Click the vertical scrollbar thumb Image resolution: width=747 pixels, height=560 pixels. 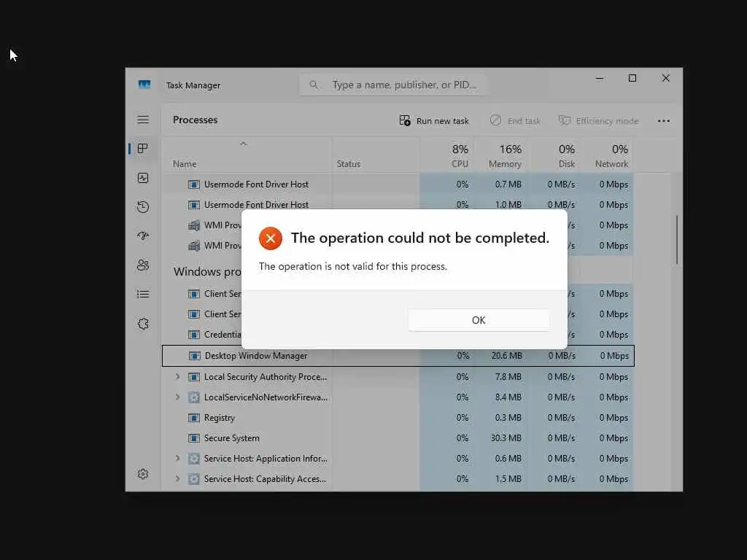click(x=677, y=240)
